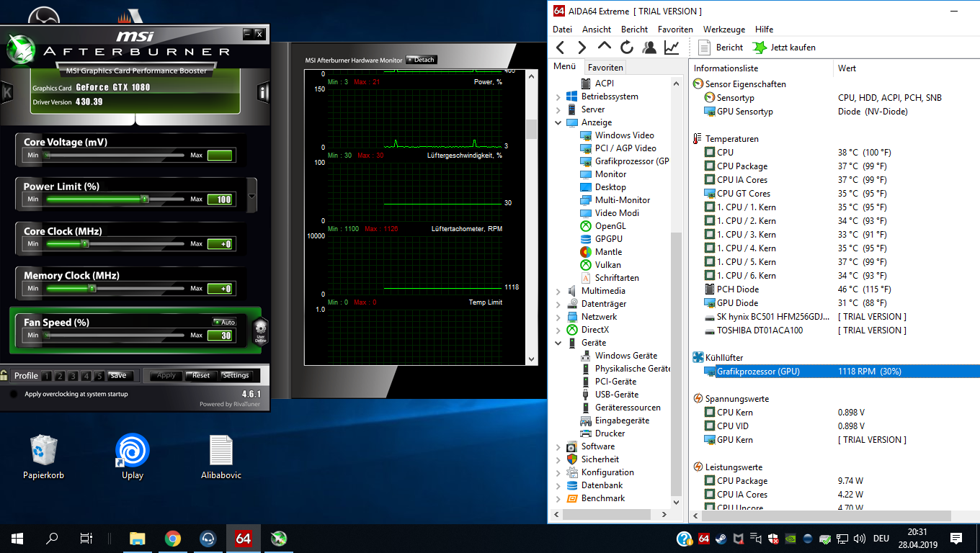
Task: Open the Alibabovic text file
Action: [221, 457]
